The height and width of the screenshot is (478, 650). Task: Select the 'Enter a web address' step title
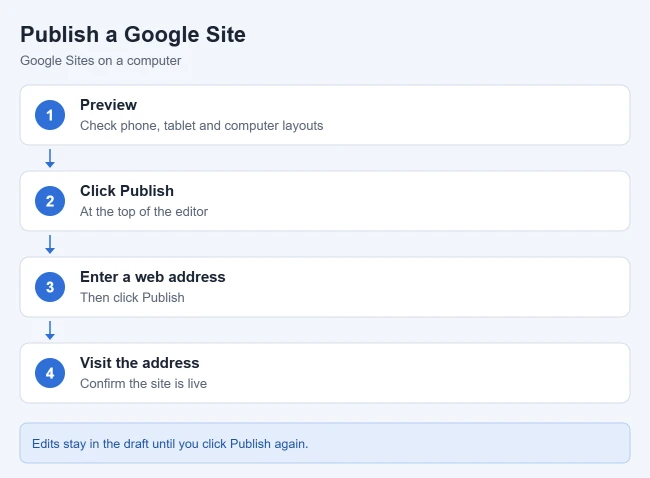[x=153, y=277]
